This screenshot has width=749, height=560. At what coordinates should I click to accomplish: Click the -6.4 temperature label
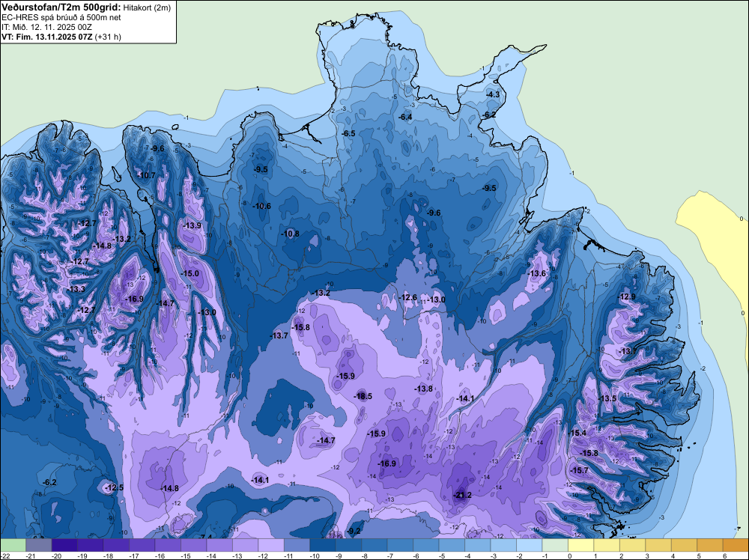coord(405,117)
